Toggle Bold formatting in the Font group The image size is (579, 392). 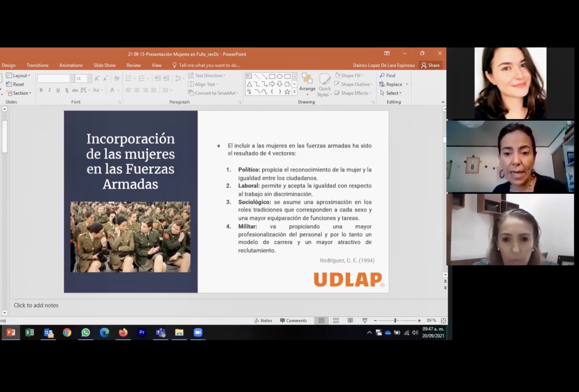coord(41,90)
